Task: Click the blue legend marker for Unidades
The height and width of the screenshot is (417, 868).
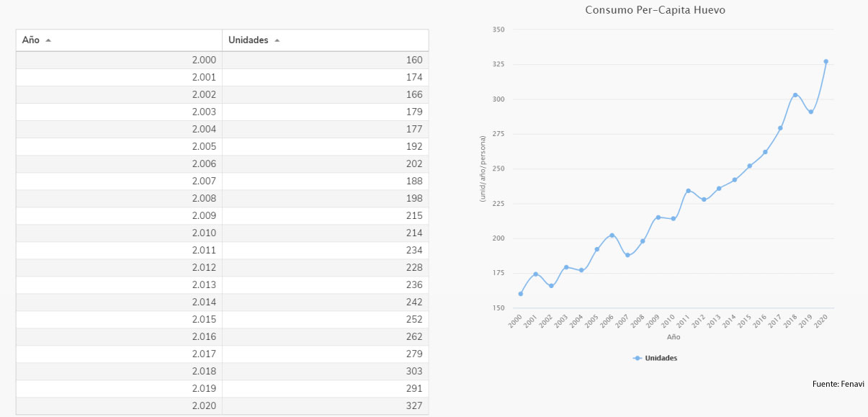Action: [x=637, y=358]
